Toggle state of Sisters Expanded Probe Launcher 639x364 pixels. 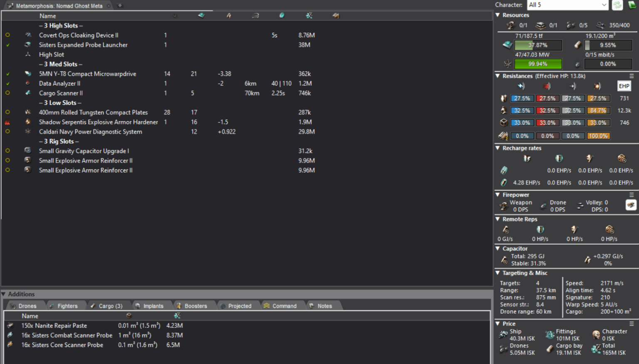coord(7,45)
